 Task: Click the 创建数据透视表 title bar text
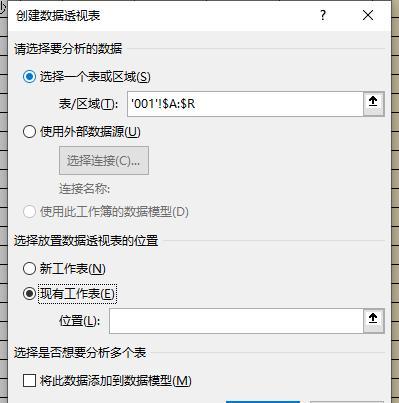click(x=58, y=15)
